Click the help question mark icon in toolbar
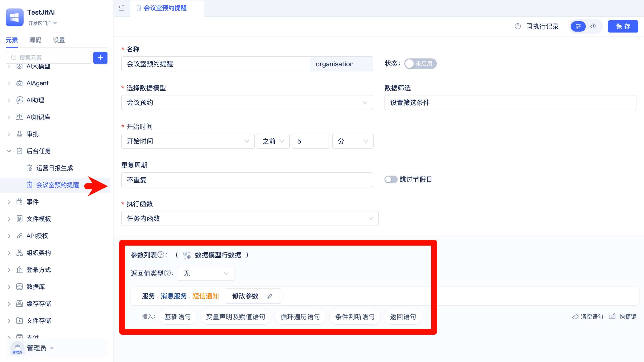Image resolution: width=644 pixels, height=362 pixels. pos(518,26)
